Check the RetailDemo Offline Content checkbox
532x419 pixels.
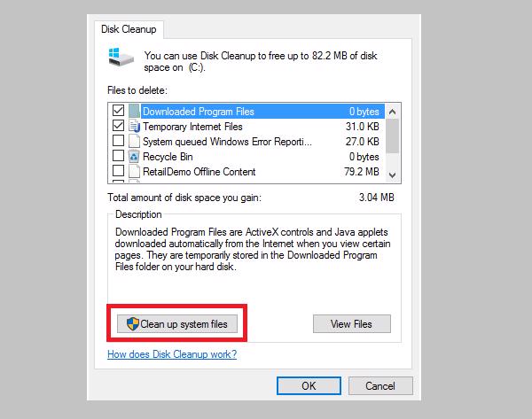click(118, 172)
